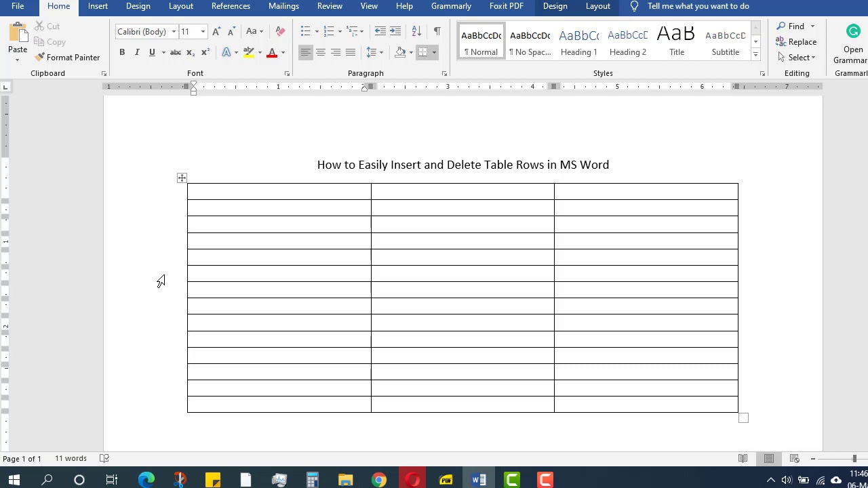The width and height of the screenshot is (868, 488).
Task: Apply the Text Highlight Color swatch
Action: (x=249, y=52)
